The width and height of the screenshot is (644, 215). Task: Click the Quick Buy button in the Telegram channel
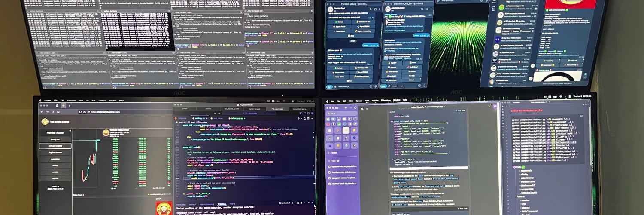point(548,61)
